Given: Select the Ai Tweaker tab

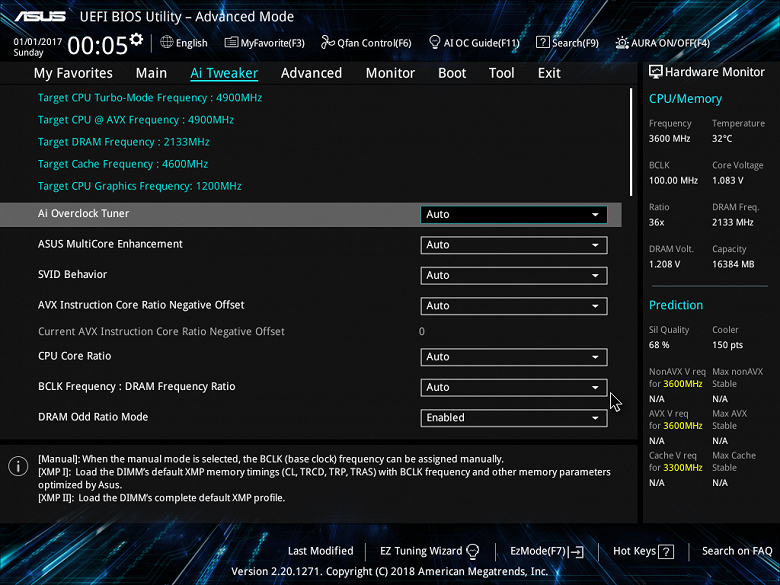Looking at the screenshot, I should (224, 73).
